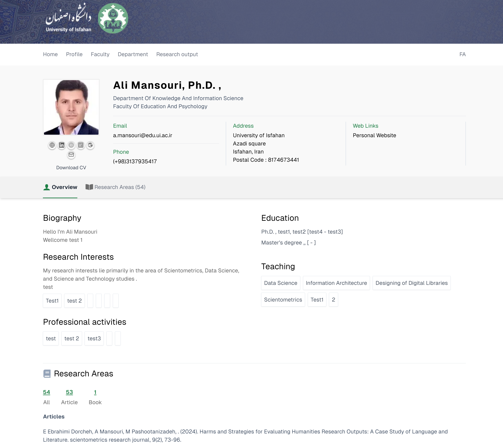
Task: Switch language with the FA link
Action: click(462, 54)
